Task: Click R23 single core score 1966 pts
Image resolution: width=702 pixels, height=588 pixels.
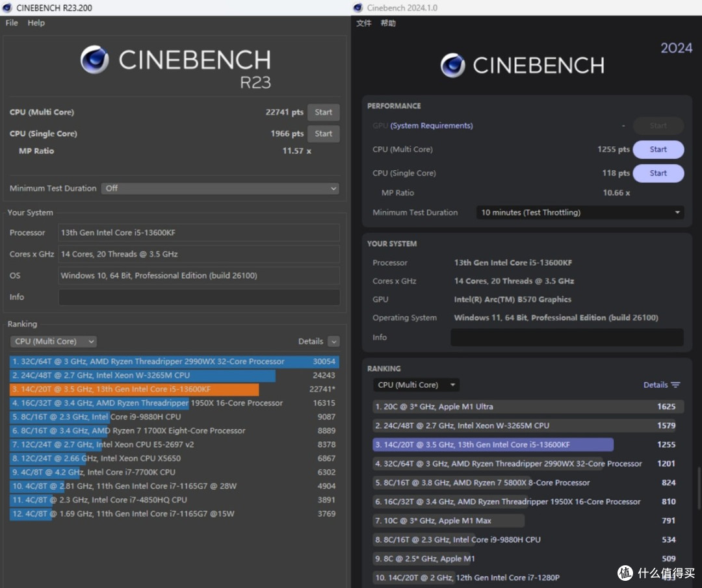Action: (x=287, y=134)
